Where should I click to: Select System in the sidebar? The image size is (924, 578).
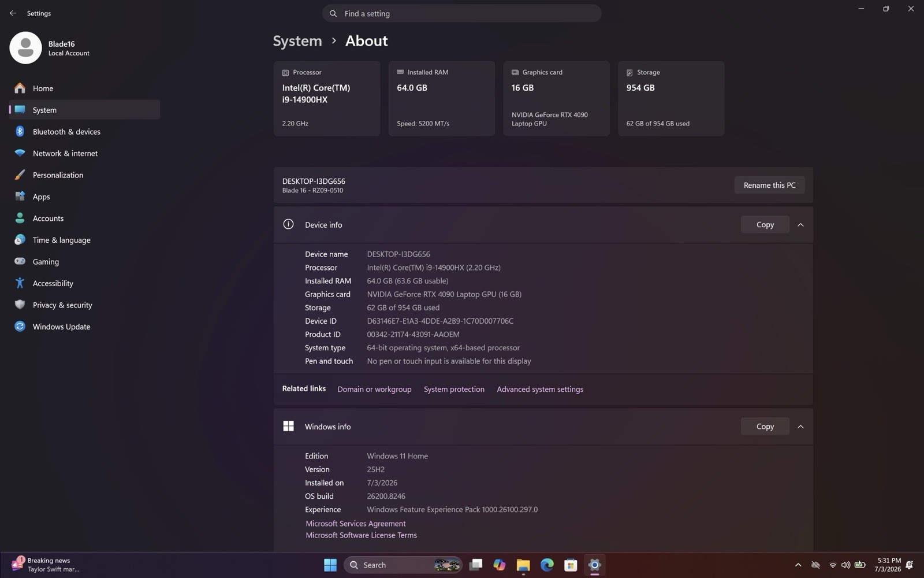point(84,110)
